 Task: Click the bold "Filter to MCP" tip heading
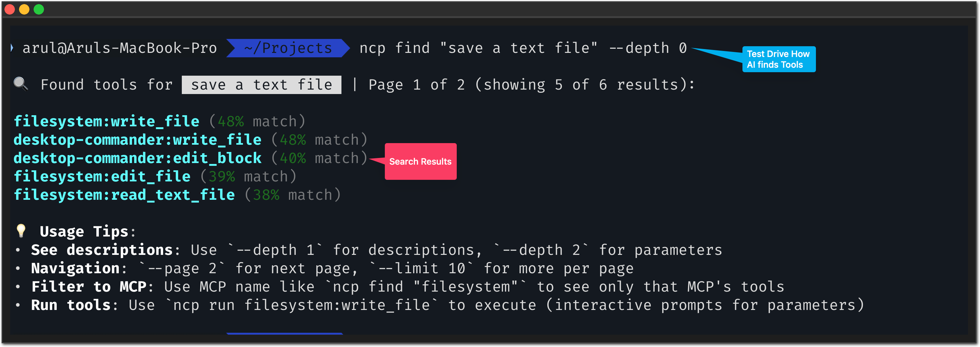(89, 287)
